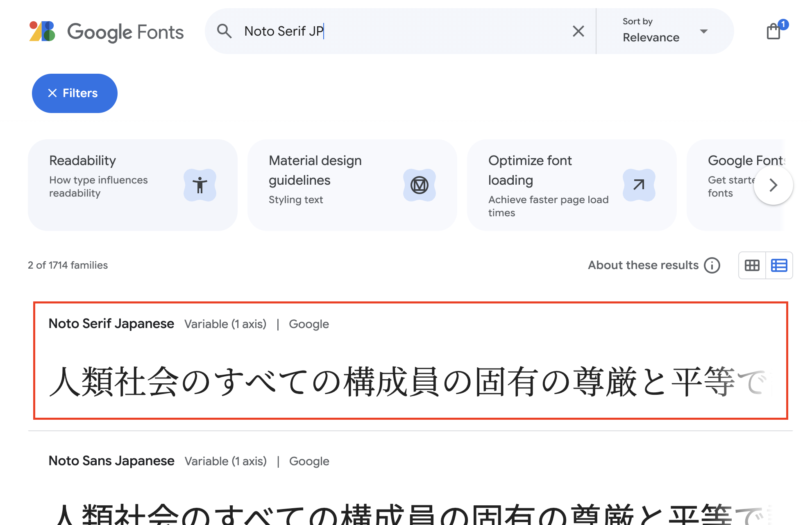This screenshot has height=525, width=812.
Task: Open the Noto Sans Japanese font result
Action: [111, 461]
